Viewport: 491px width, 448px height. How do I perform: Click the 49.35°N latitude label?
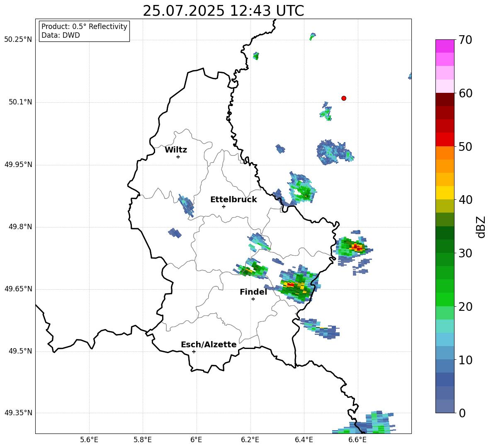(x=18, y=413)
